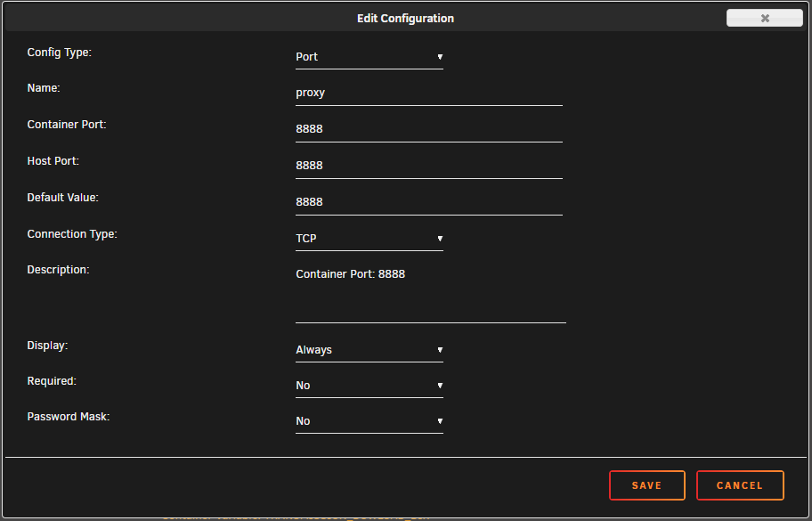Image resolution: width=812 pixels, height=521 pixels.
Task: Click the Display label text
Action: 47,346
